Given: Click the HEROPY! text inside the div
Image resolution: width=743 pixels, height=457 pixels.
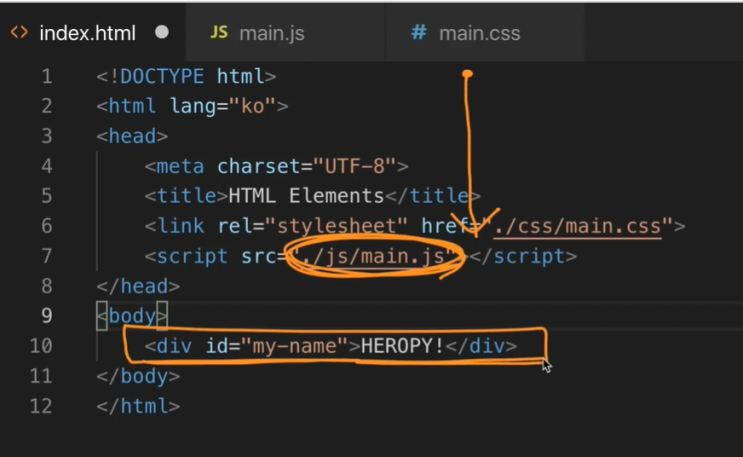Looking at the screenshot, I should click(x=402, y=346).
